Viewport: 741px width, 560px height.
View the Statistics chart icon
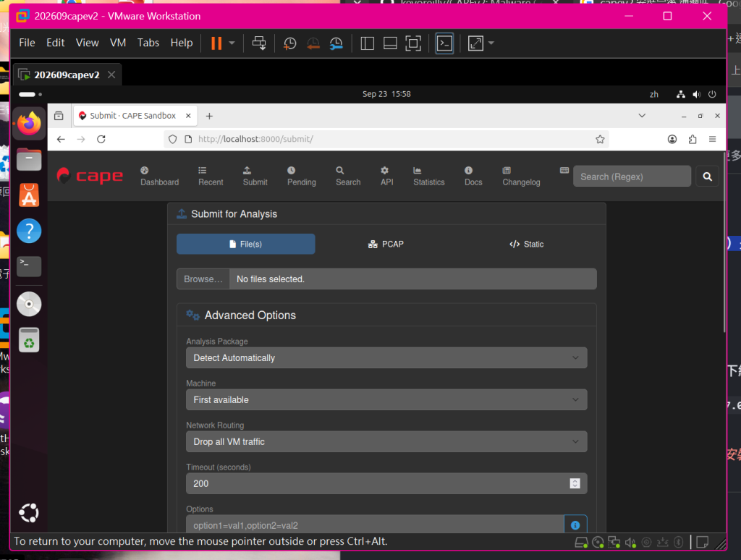(x=418, y=170)
